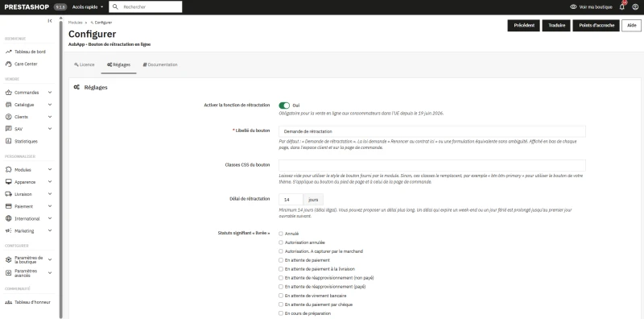Click the Marketing megaphone icon
The height and width of the screenshot is (319, 644).
tap(9, 230)
